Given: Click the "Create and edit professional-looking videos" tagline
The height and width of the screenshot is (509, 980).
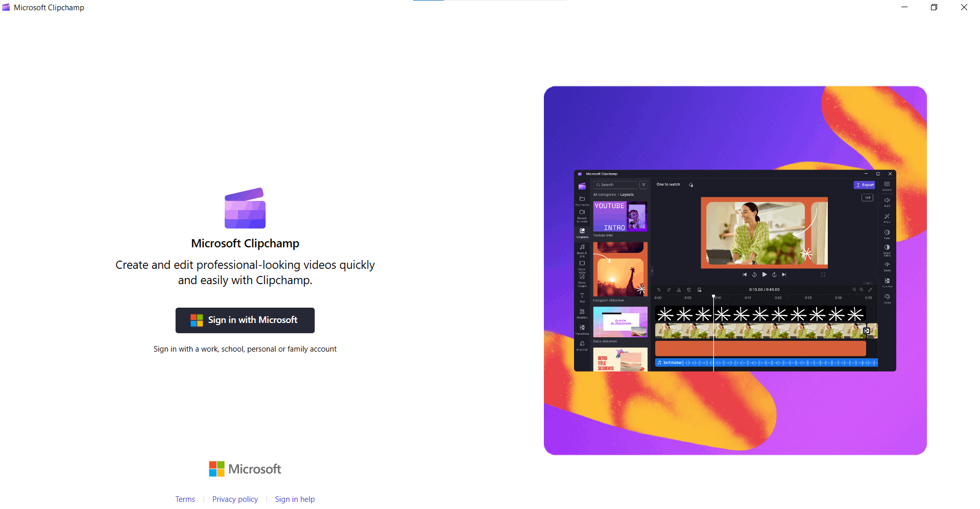Looking at the screenshot, I should [x=245, y=272].
